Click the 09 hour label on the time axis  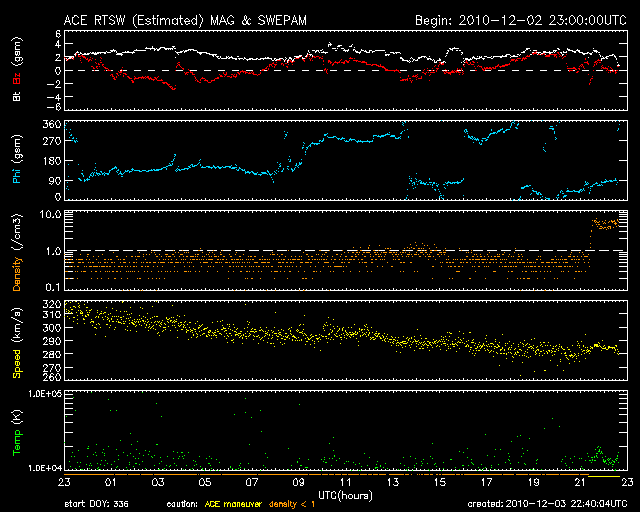[298, 483]
